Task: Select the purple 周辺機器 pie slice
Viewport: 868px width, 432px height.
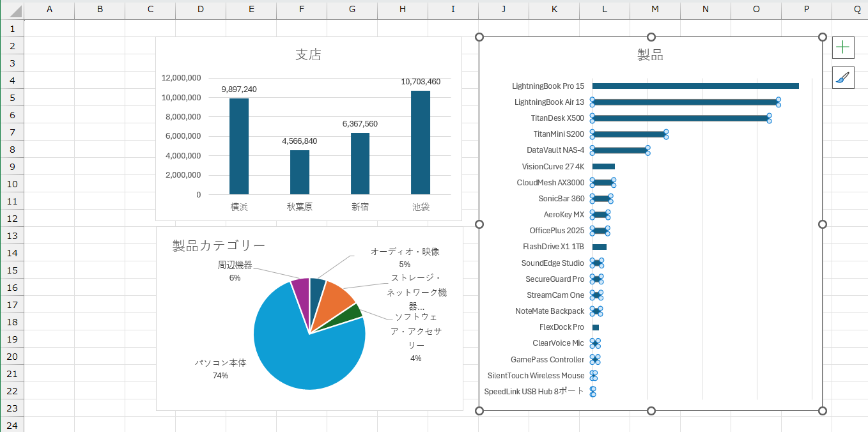Action: point(302,297)
